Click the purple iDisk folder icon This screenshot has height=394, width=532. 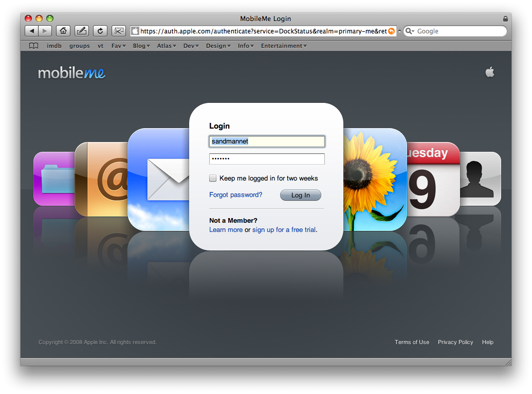coord(54,178)
